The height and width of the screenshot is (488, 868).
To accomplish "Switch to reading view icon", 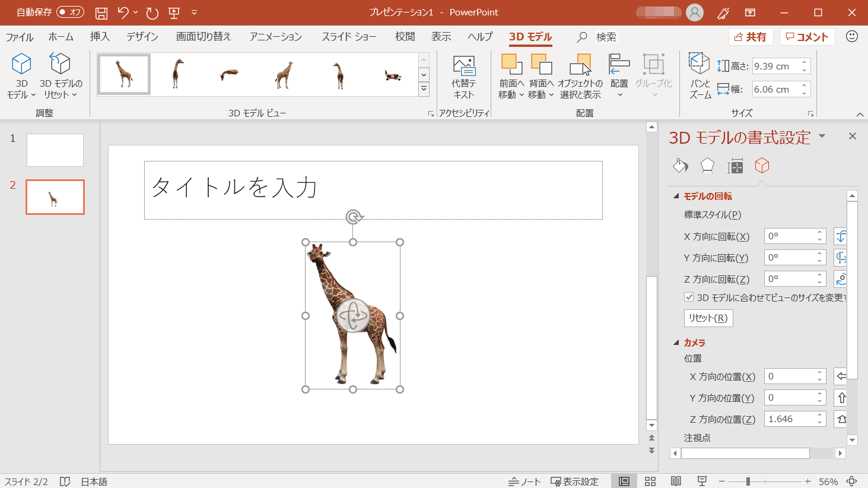I will coord(676,481).
